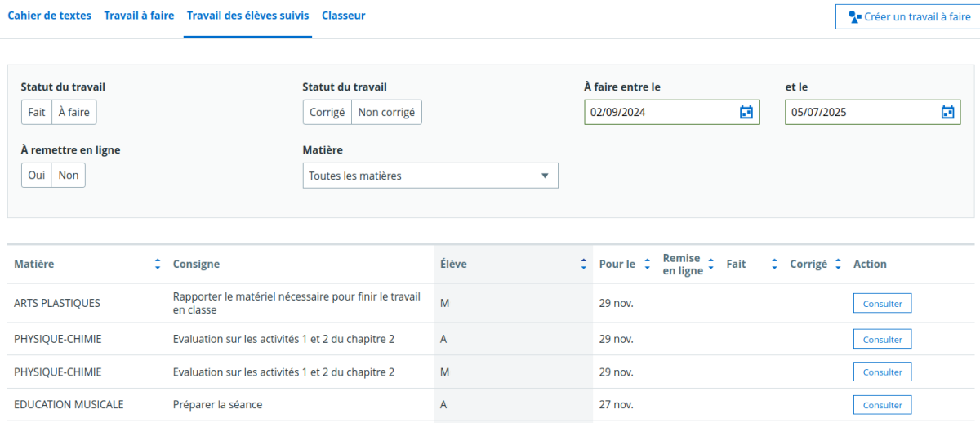Switch to Cahier de textes tab
Viewport: 980px width, 423px height.
49,16
